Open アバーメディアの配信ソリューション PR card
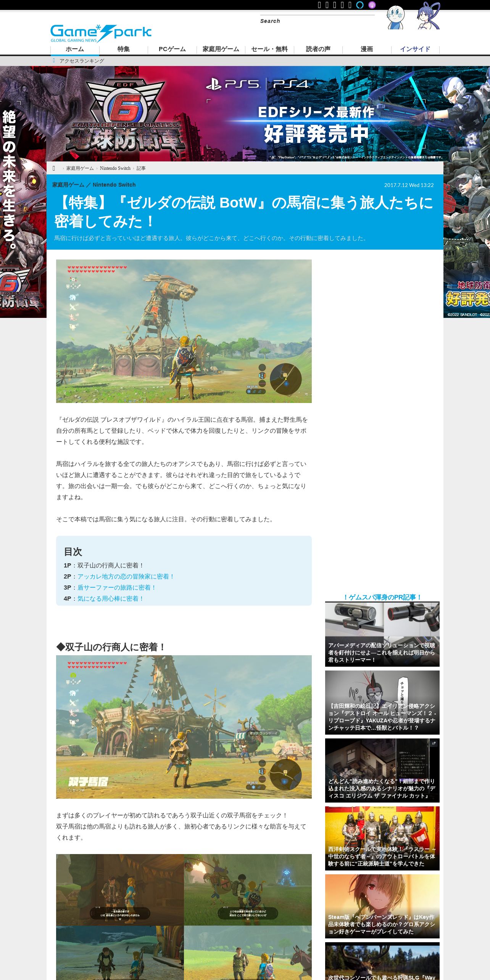Image resolution: width=490 pixels, height=980 pixels. coord(382,634)
